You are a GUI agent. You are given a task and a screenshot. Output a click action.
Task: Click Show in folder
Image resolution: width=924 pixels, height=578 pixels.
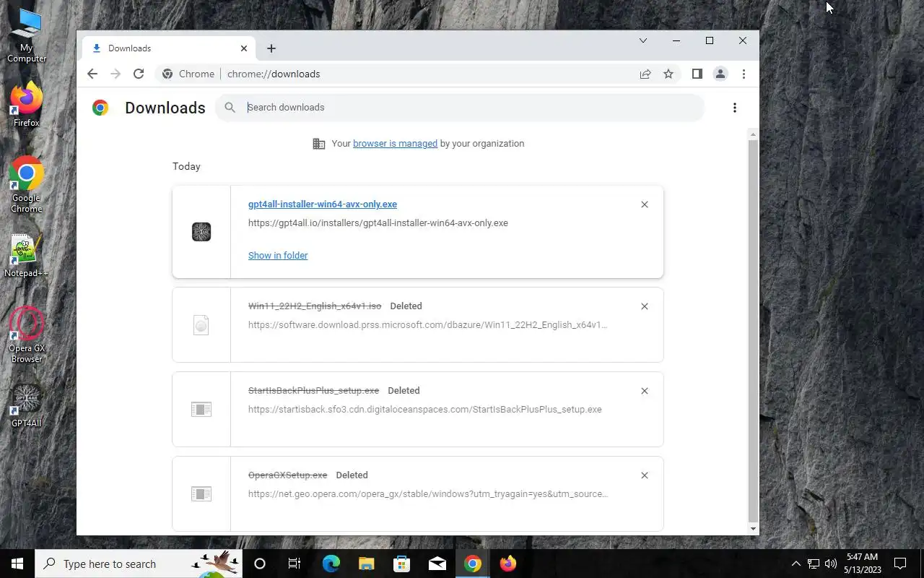pos(278,255)
